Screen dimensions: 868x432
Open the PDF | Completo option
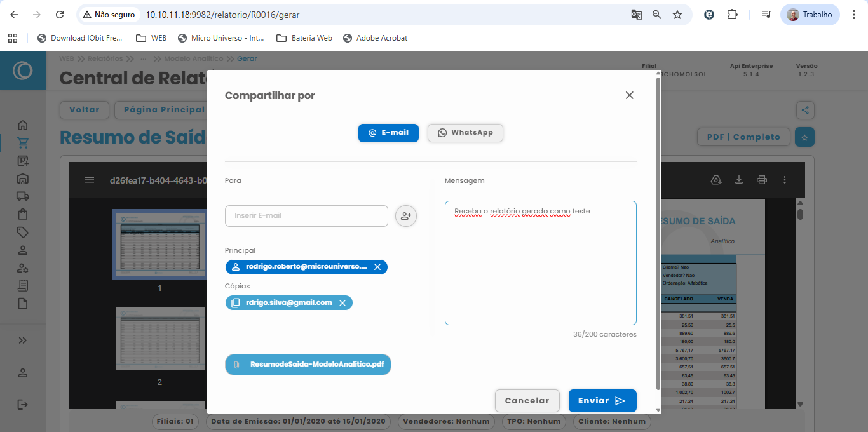coord(743,137)
